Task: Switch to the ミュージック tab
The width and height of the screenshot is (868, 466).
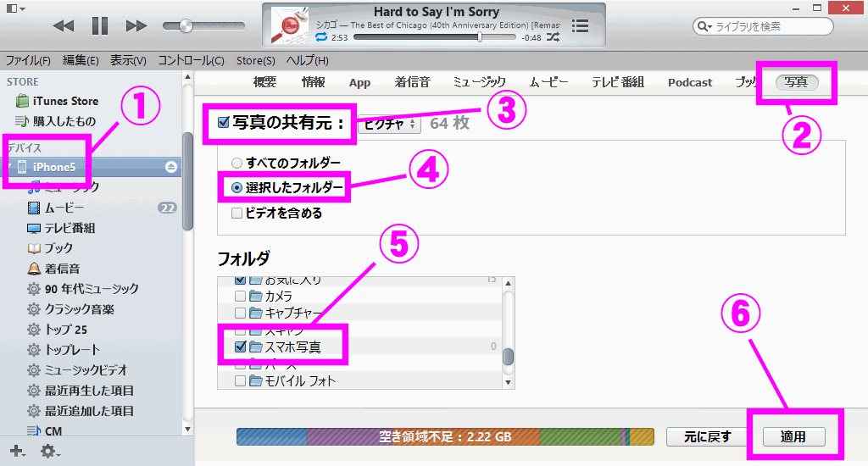Action: pos(480,82)
